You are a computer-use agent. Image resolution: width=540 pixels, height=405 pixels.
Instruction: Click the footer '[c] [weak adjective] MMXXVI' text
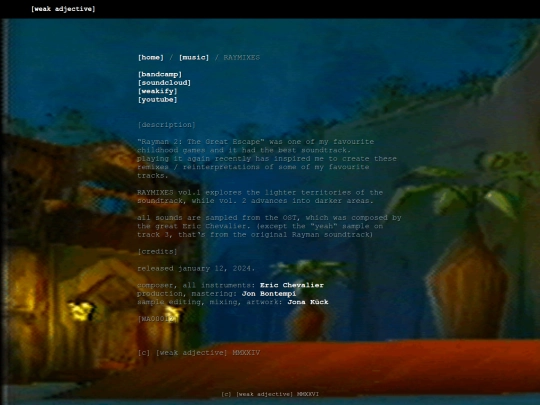click(270, 394)
